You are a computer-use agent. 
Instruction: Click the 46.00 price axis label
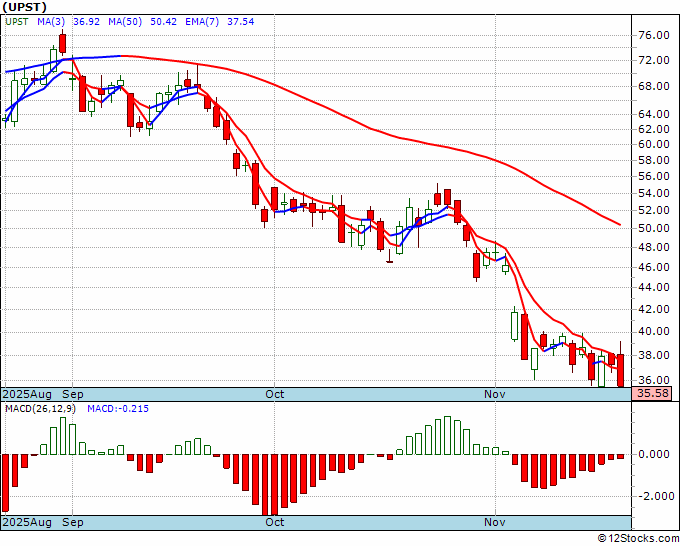tap(654, 268)
